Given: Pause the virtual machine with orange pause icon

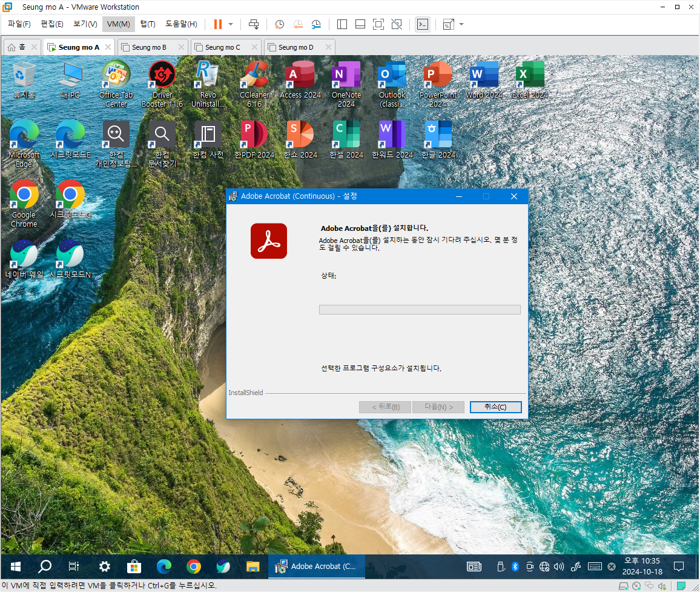Looking at the screenshot, I should point(218,24).
